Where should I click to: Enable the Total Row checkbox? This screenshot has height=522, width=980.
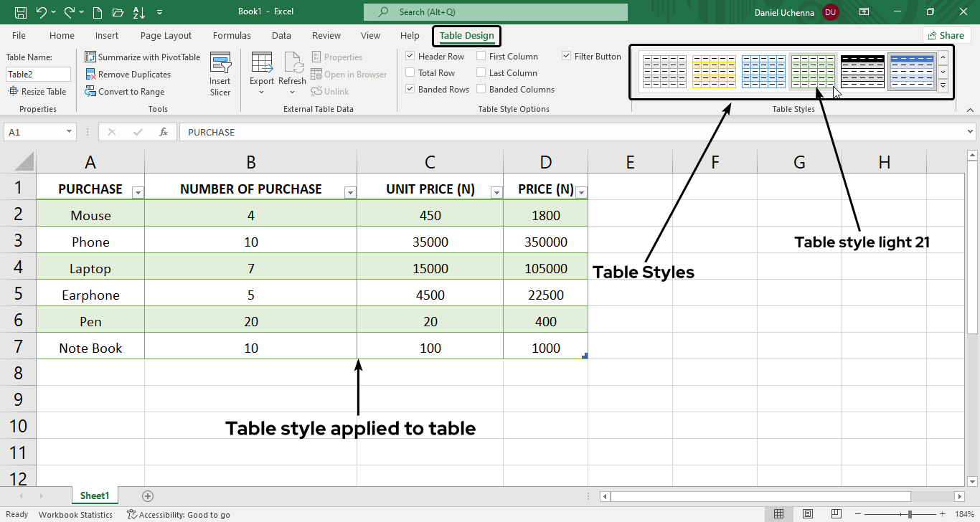click(411, 72)
